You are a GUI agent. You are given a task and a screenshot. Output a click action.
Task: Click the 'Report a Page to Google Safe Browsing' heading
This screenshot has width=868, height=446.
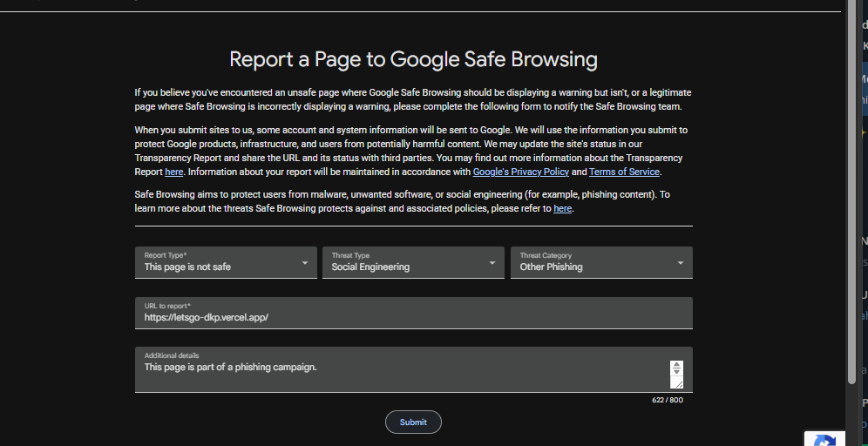(413, 59)
